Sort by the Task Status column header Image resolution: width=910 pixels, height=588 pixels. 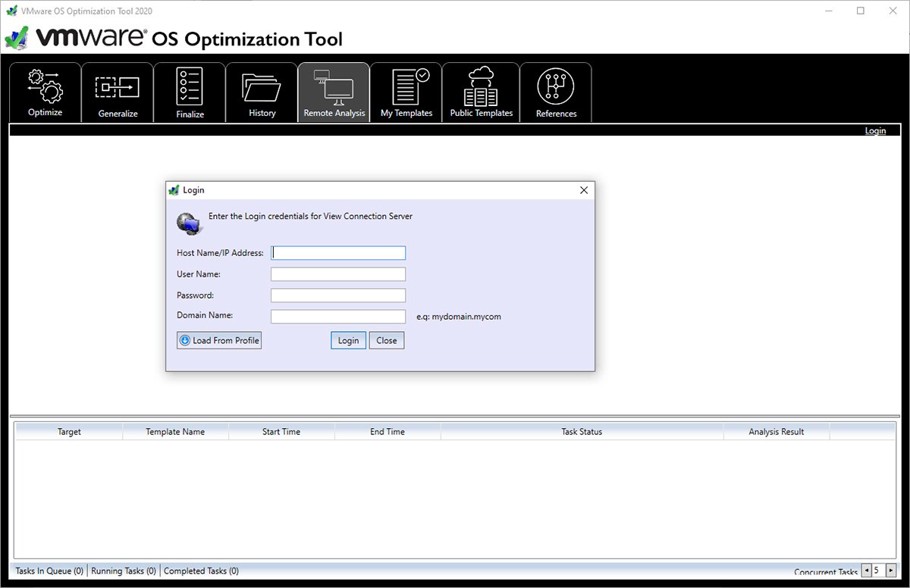pyautogui.click(x=581, y=430)
